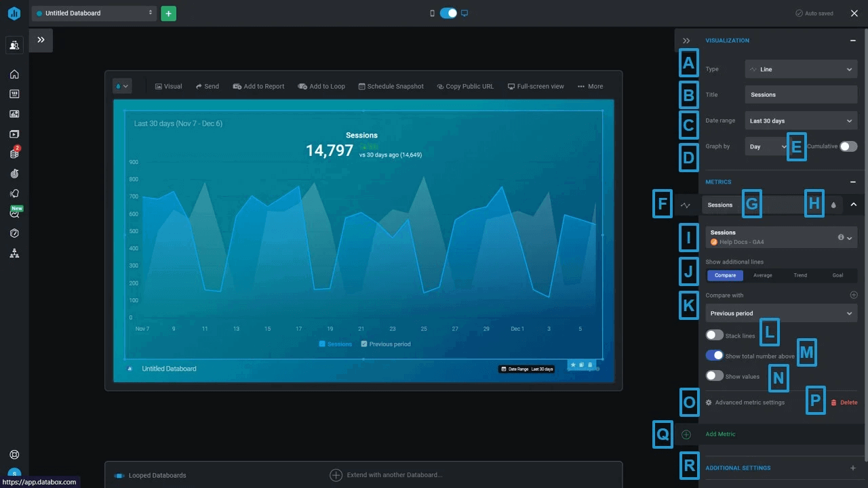
Task: Open the home icon in left sidebar
Action: (x=14, y=75)
